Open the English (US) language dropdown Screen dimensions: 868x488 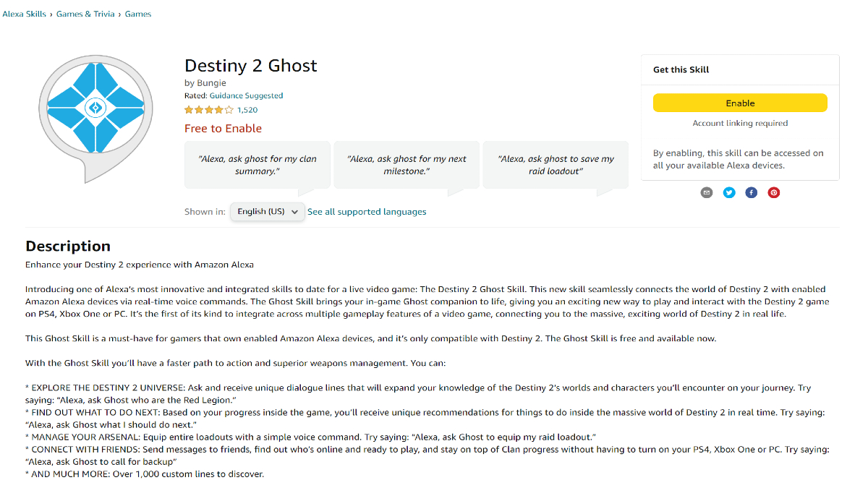[x=267, y=211]
